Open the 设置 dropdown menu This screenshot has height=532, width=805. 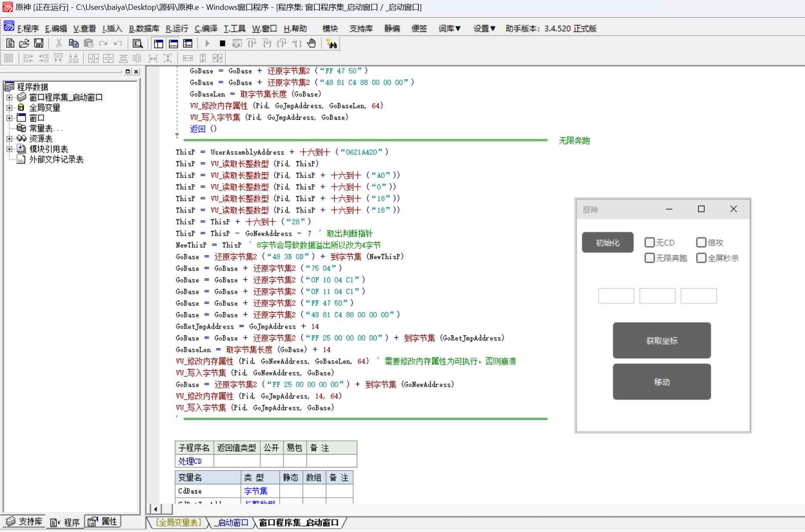pos(484,28)
